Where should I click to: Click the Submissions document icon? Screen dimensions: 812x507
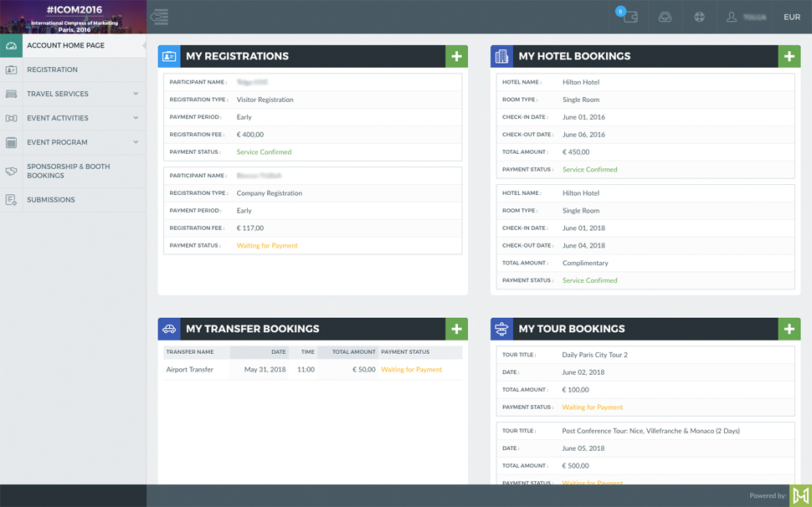pyautogui.click(x=11, y=200)
